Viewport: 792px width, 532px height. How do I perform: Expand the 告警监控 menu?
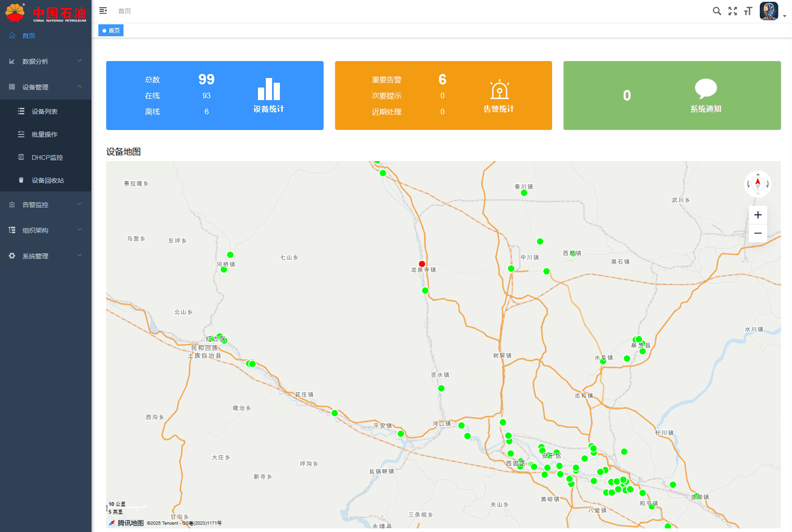click(46, 205)
